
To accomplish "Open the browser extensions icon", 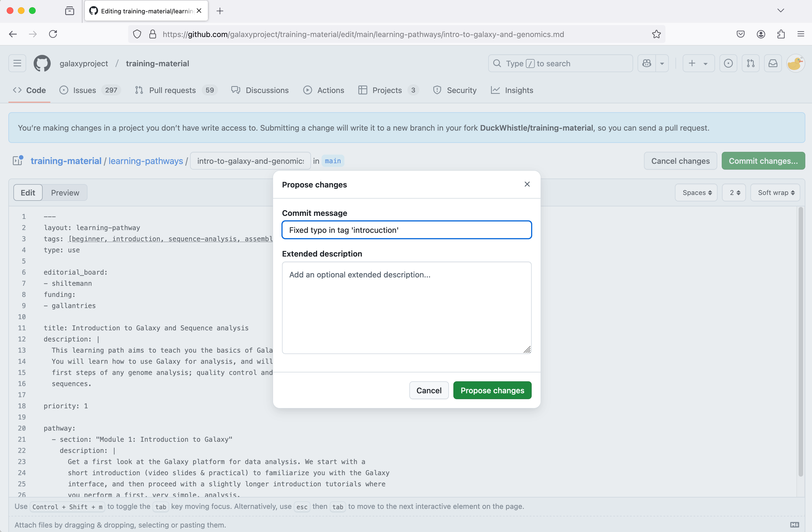I will coord(781,34).
